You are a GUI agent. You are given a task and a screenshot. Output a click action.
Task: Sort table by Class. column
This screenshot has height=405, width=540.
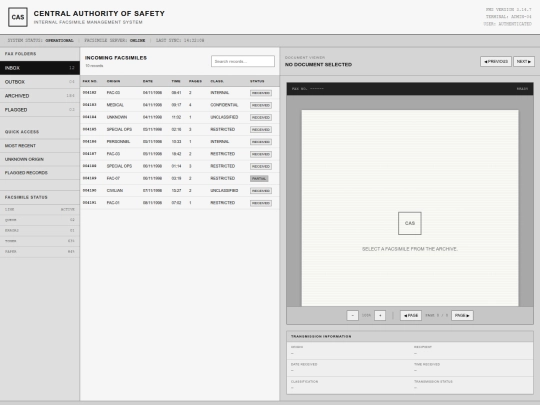217,81
